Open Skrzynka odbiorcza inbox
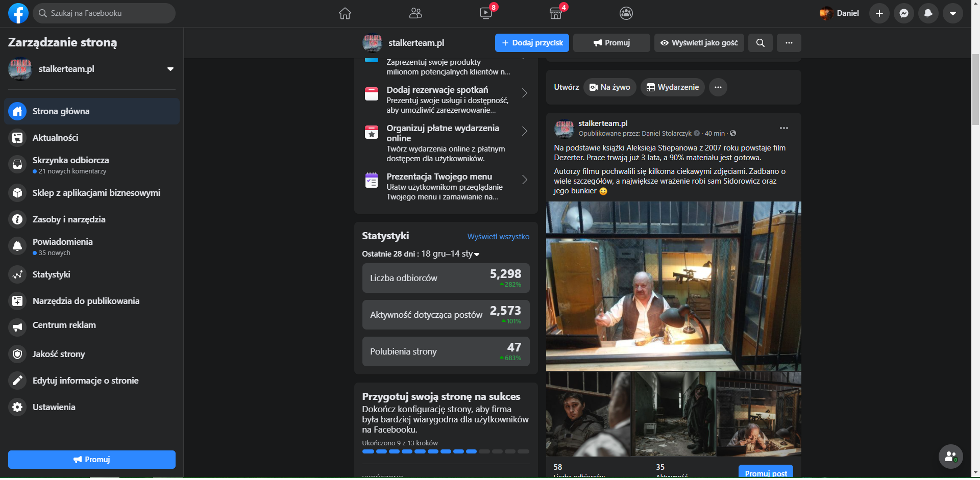This screenshot has height=480, width=980. click(x=92, y=165)
